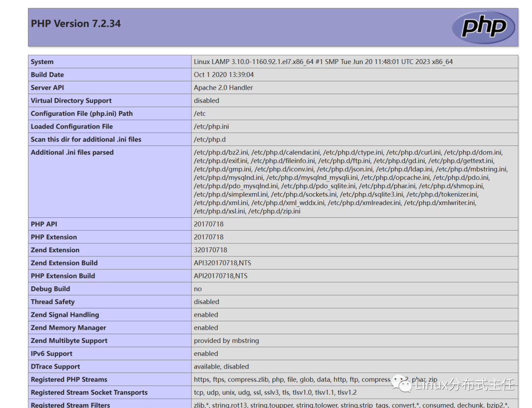
Task: Select the 'Oct 1 2020 13:39:04' value
Action: (224, 75)
